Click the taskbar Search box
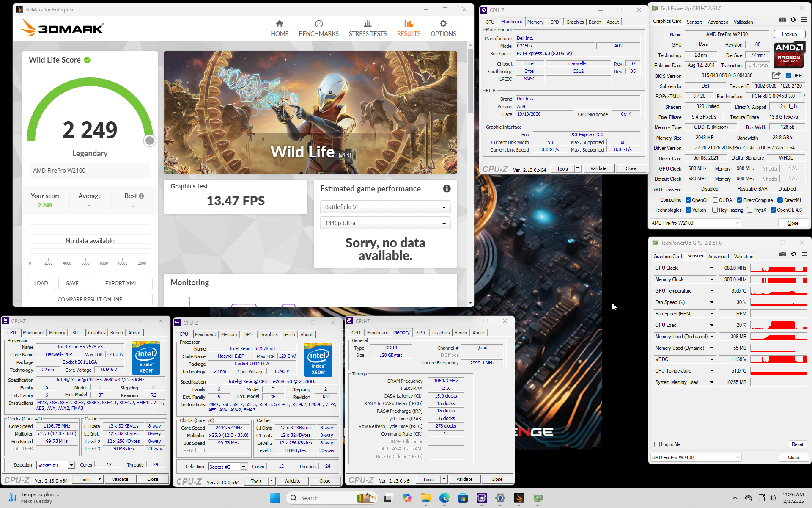The height and width of the screenshot is (508, 812). pyautogui.click(x=331, y=498)
